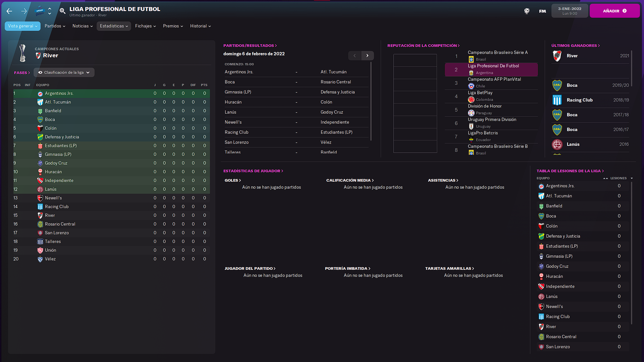Select Liga Profesional De Futbol reputation row
The image size is (644, 362).
point(491,69)
